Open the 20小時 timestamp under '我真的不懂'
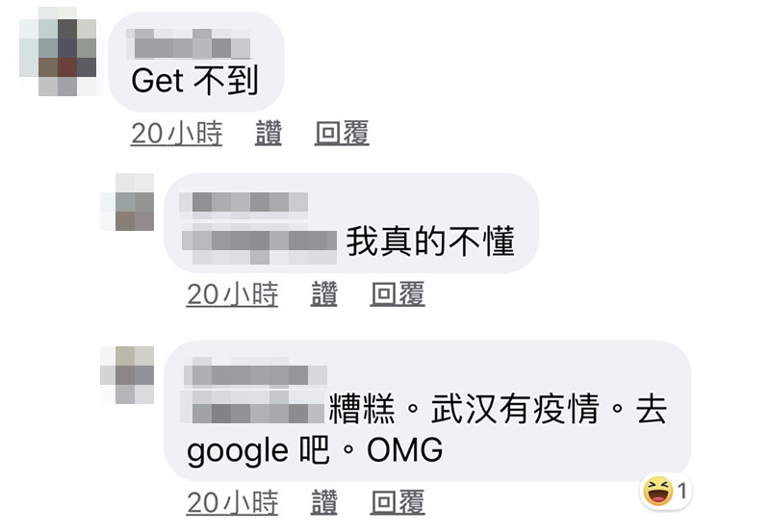 232,294
